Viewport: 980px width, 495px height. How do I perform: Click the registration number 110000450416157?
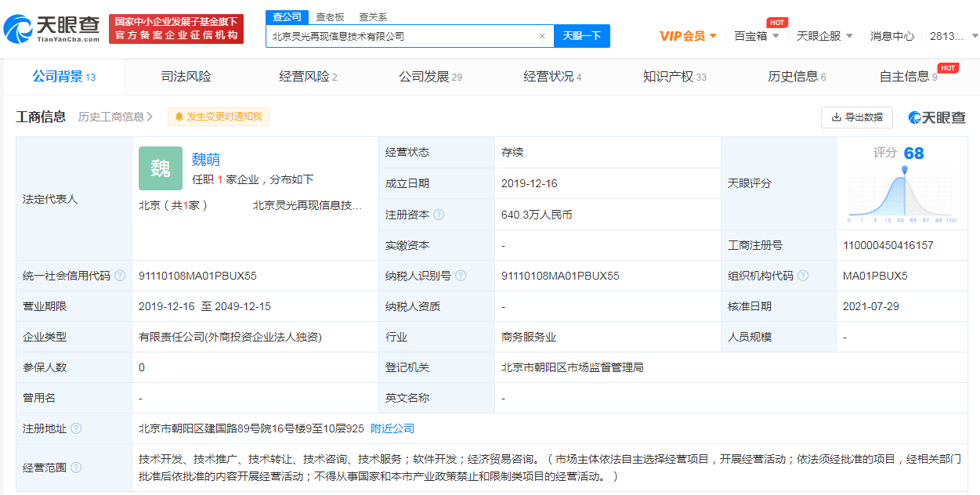pyautogui.click(x=888, y=246)
